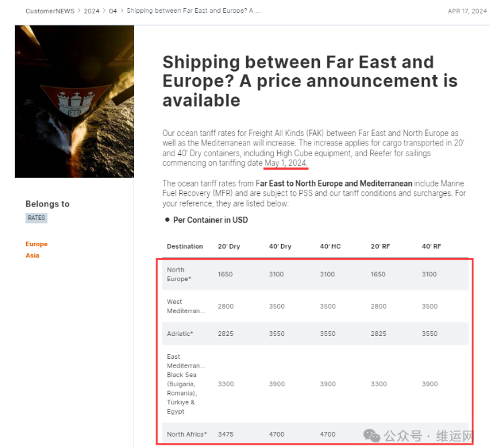Click the 40' RF column header
Screen dimensions: 501x448
click(431, 246)
